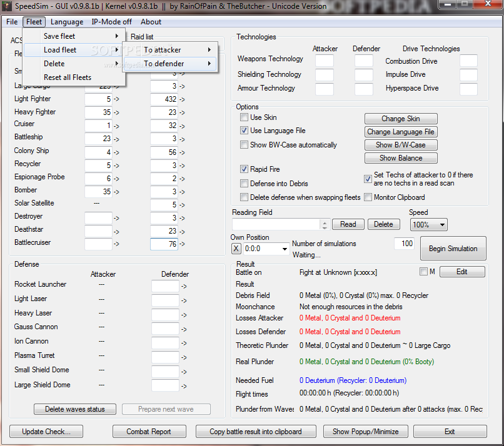
Task: Open the Own Position 0:0:0 dropdown
Action: (266, 249)
